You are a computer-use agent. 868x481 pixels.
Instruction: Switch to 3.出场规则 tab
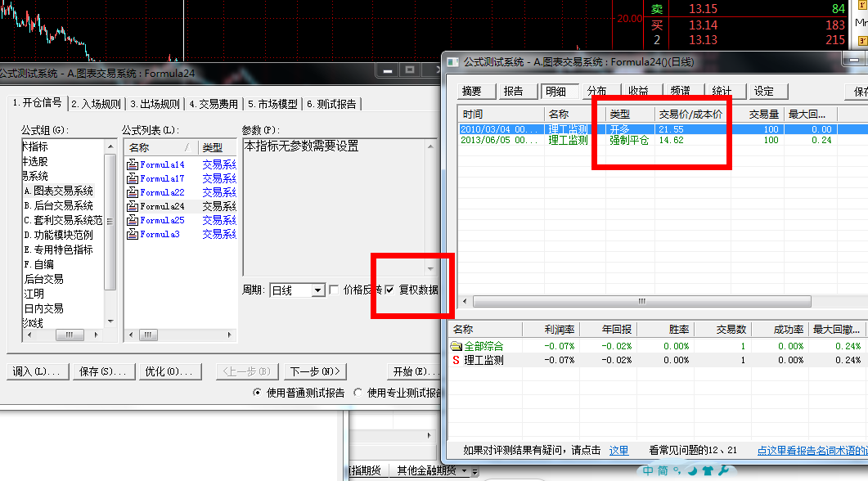pos(155,104)
